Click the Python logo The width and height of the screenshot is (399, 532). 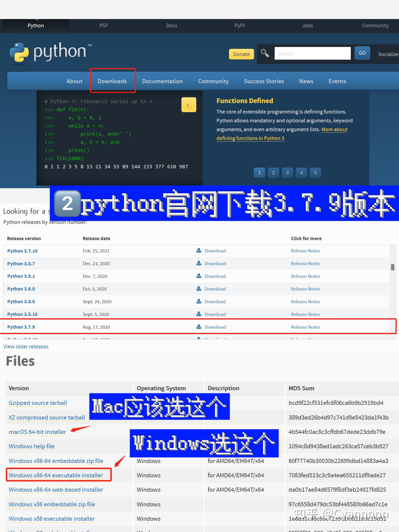point(50,53)
